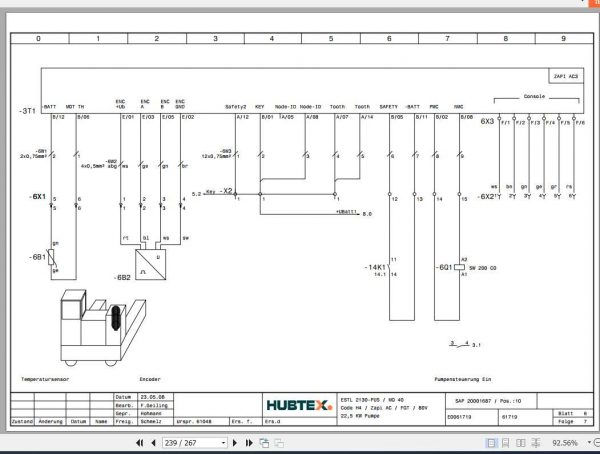
Task: Click the Console label
Action: click(534, 96)
